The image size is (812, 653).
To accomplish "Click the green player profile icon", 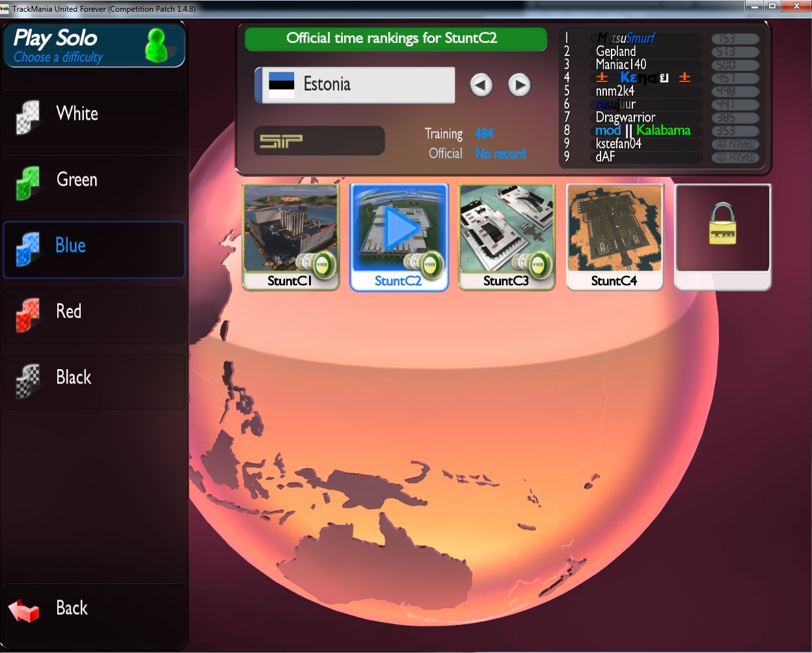I will point(157,46).
